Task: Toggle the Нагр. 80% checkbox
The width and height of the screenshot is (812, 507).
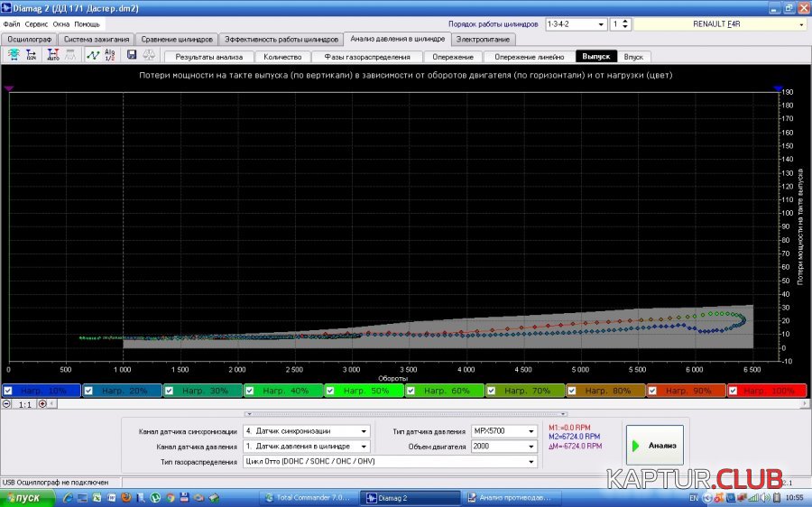Action: click(572, 391)
